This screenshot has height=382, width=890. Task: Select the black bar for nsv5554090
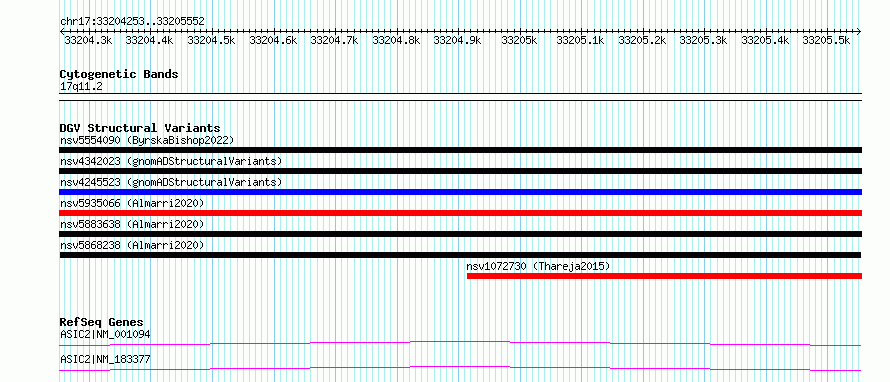point(460,150)
